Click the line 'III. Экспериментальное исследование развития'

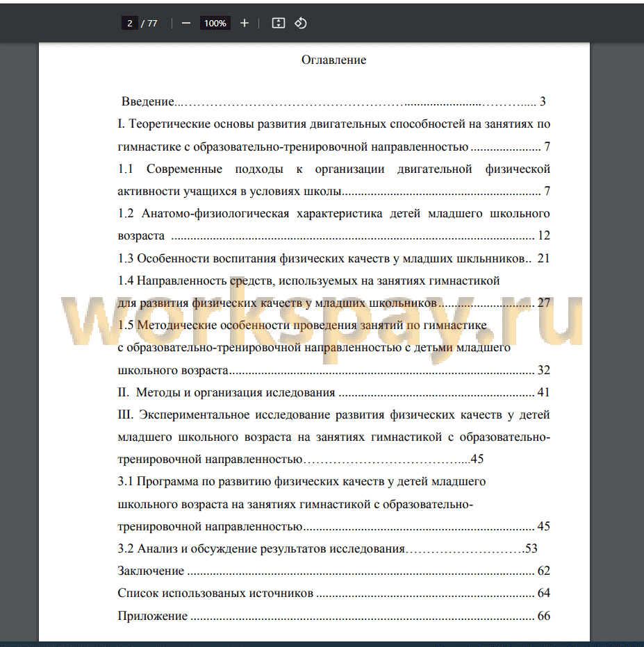click(x=333, y=414)
